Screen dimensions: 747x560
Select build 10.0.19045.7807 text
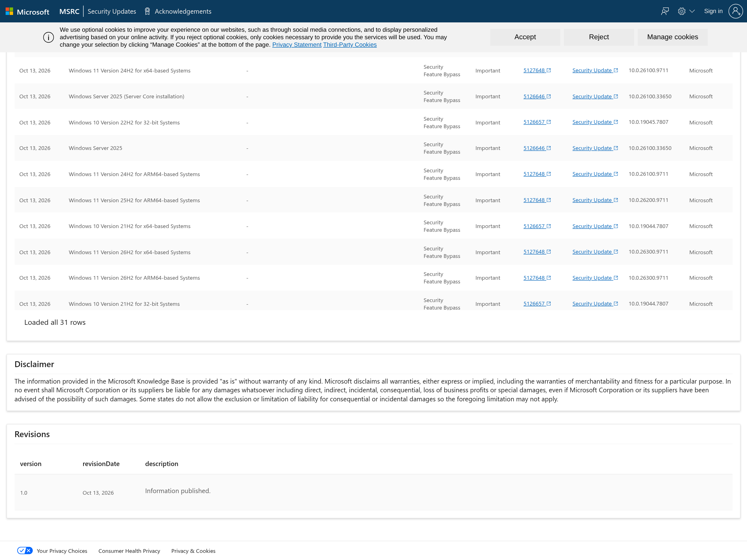[x=648, y=122]
